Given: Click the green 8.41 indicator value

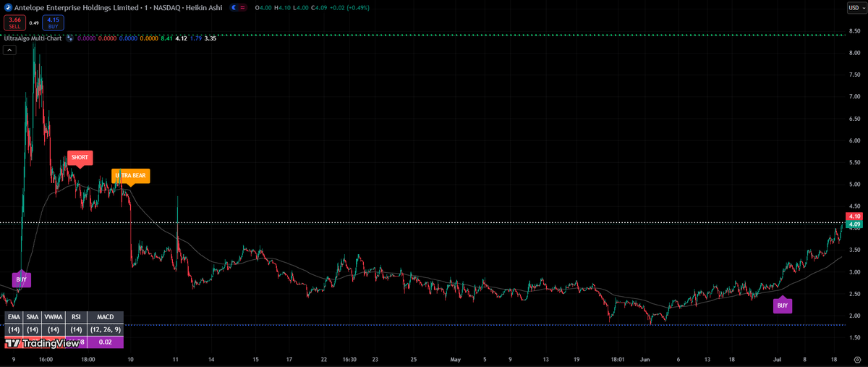Looking at the screenshot, I should [x=166, y=38].
